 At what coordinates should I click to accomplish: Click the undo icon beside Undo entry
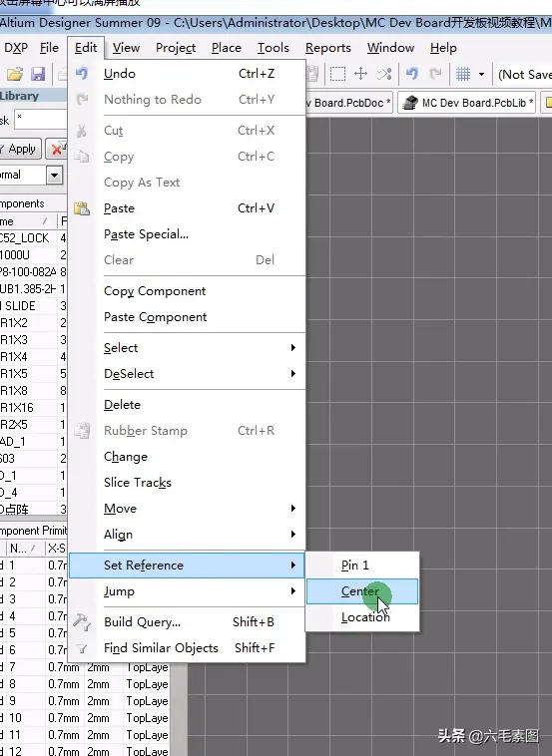(82, 73)
